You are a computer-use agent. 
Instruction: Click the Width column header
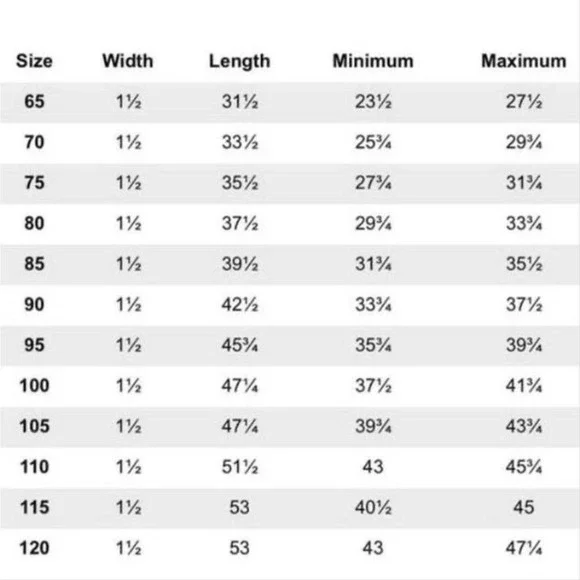(x=128, y=61)
